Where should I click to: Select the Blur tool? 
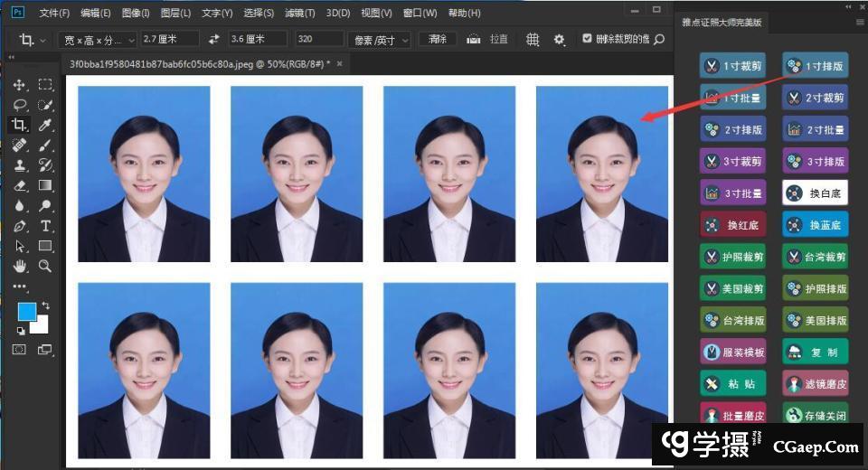click(x=19, y=206)
